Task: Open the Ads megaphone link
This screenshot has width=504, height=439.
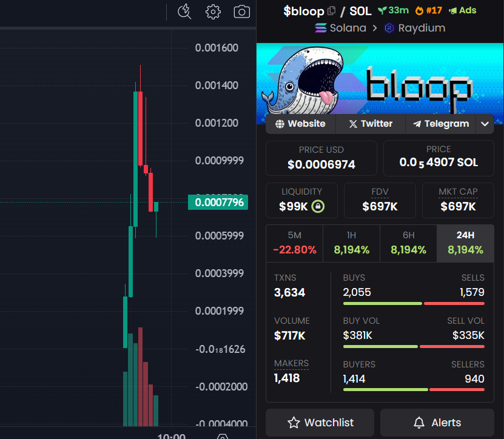Action: click(463, 10)
